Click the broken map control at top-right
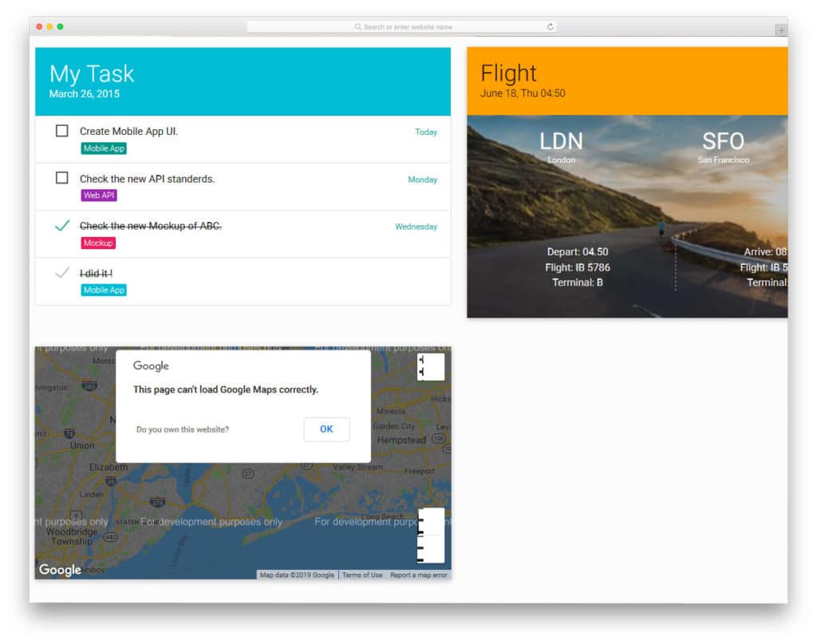The height and width of the screenshot is (644, 817). 431,367
